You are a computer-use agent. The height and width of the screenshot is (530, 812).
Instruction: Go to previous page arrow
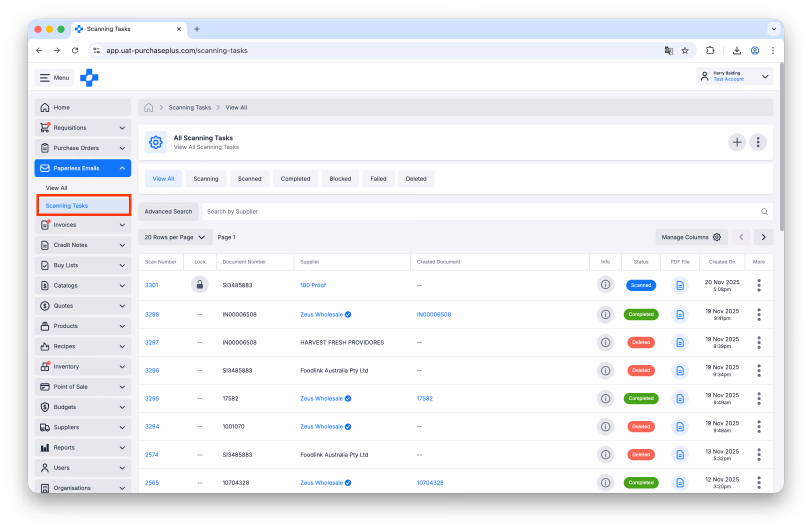tap(741, 237)
